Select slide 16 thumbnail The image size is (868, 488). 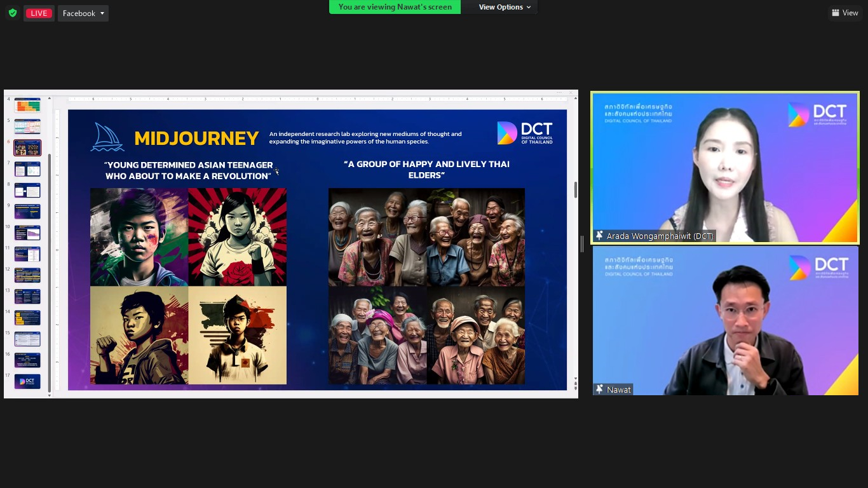point(27,360)
